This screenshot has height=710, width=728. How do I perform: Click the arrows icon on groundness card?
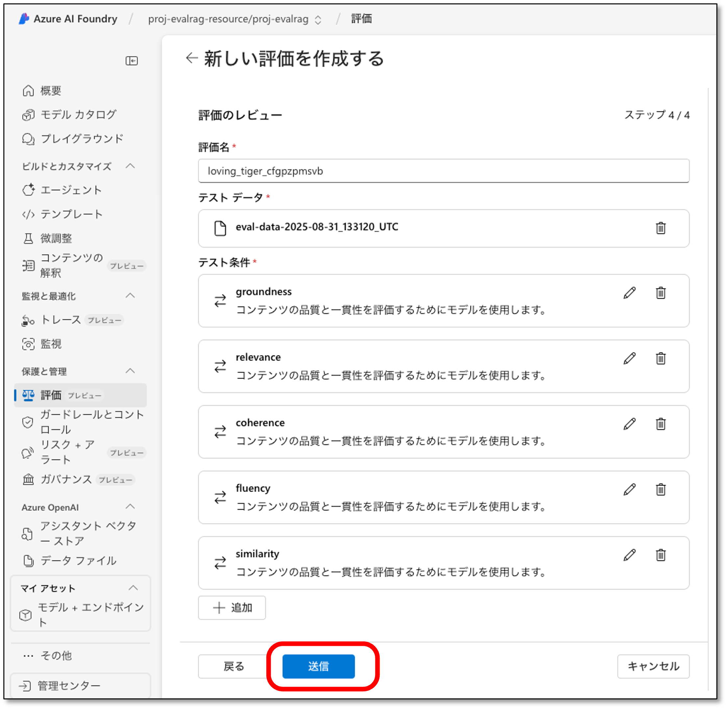[x=221, y=301]
